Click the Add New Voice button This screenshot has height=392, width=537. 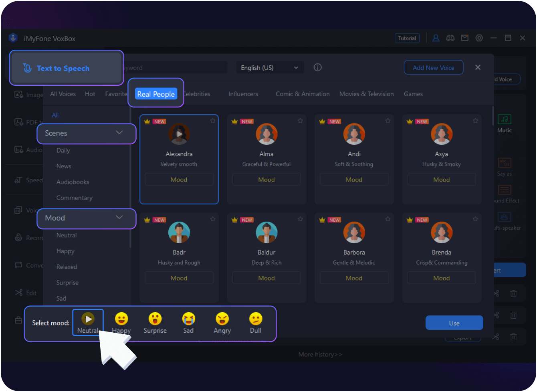pos(434,67)
